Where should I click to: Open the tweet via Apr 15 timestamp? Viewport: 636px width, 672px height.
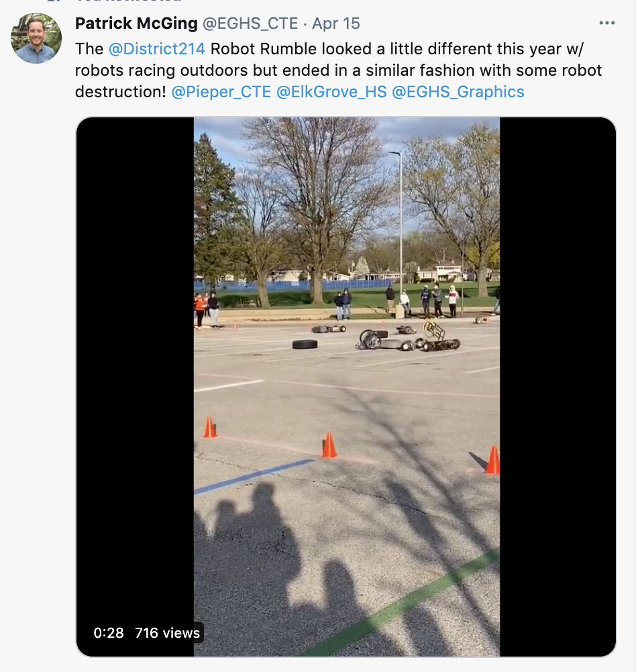coord(336,23)
